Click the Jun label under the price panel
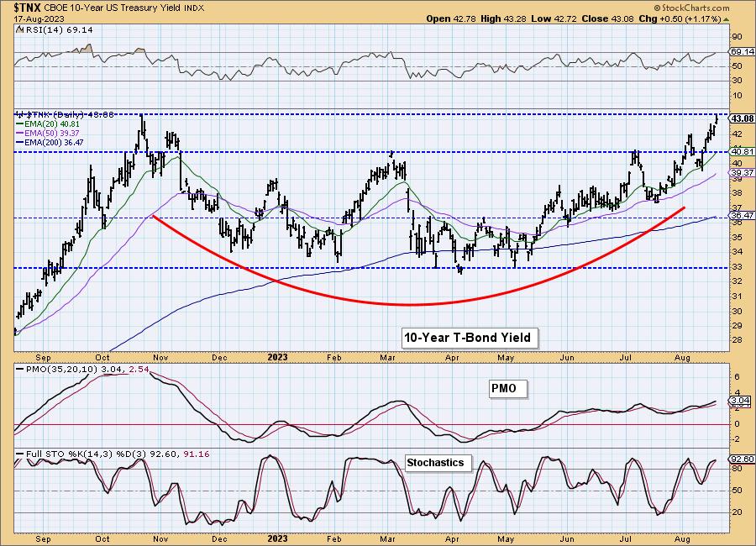The width and height of the screenshot is (756, 546). pos(567,357)
